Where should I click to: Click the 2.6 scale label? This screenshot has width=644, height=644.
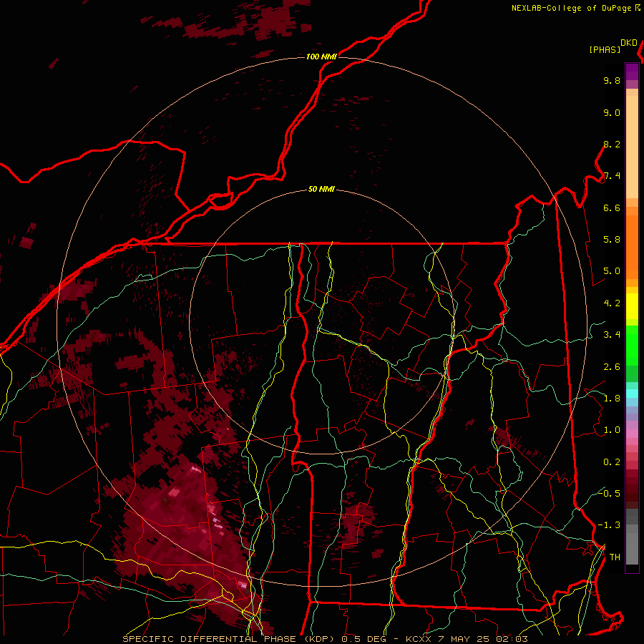click(612, 367)
